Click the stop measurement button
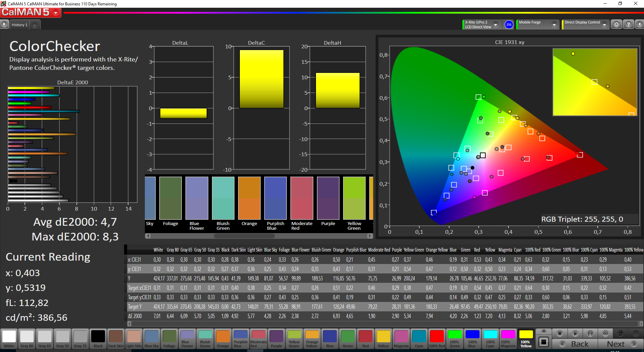 (x=559, y=334)
